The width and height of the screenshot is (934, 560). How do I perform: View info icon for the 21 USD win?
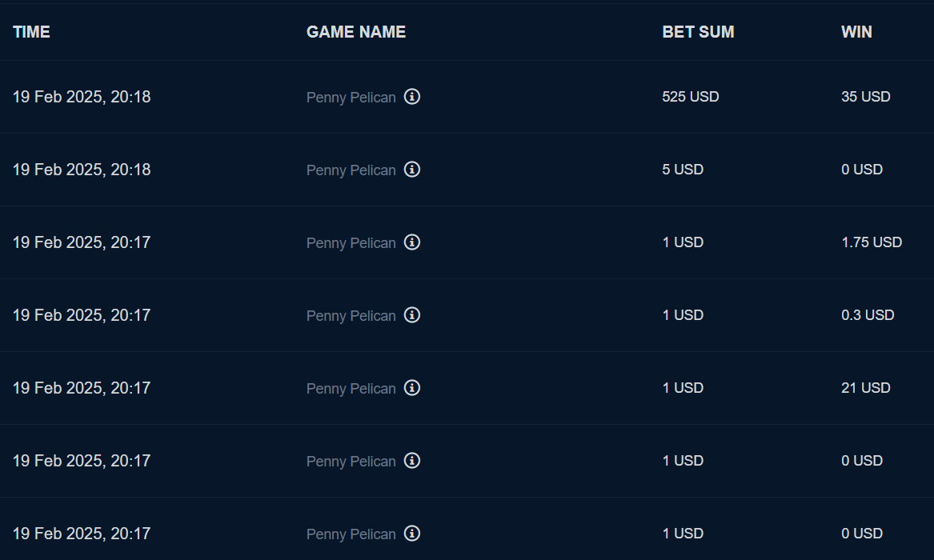412,388
